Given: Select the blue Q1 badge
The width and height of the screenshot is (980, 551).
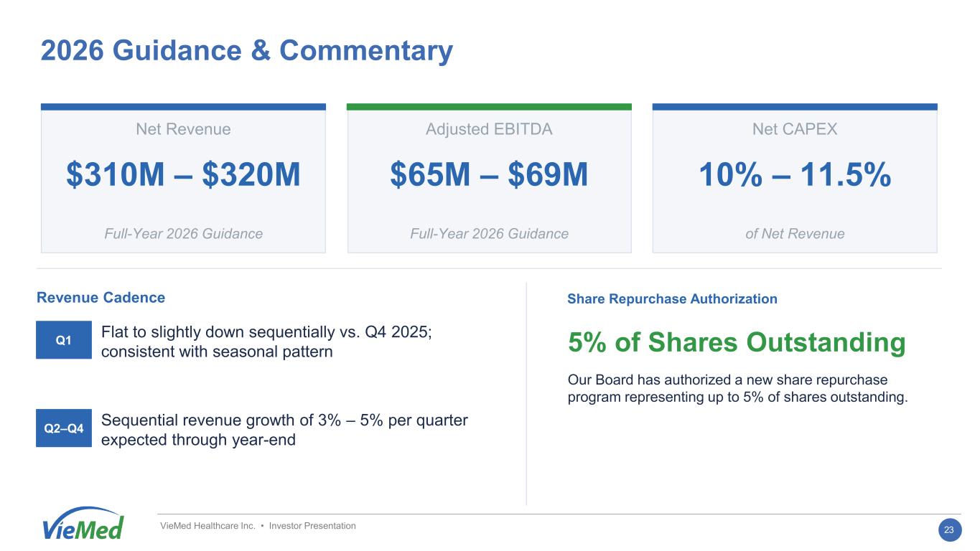Looking at the screenshot, I should tap(64, 340).
